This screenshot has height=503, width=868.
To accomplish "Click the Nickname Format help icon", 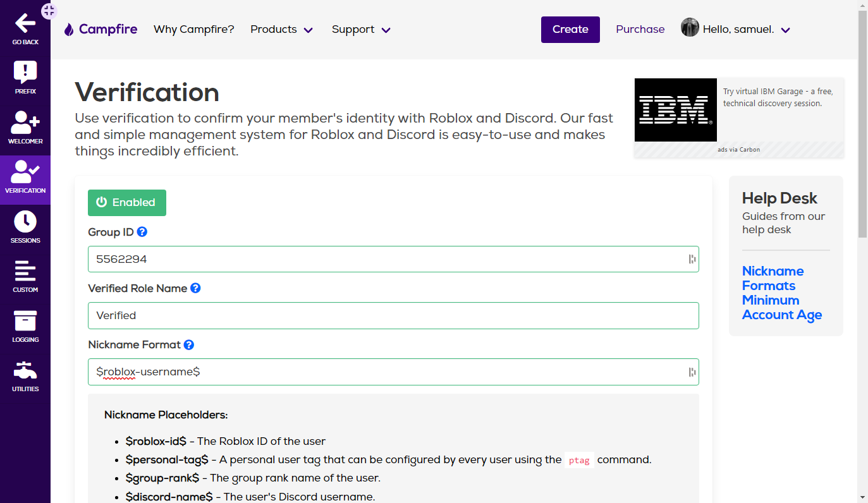I will (188, 345).
